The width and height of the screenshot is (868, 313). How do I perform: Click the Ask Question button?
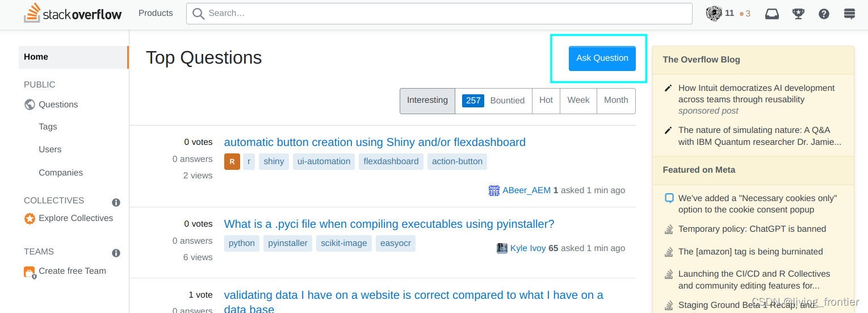click(602, 59)
